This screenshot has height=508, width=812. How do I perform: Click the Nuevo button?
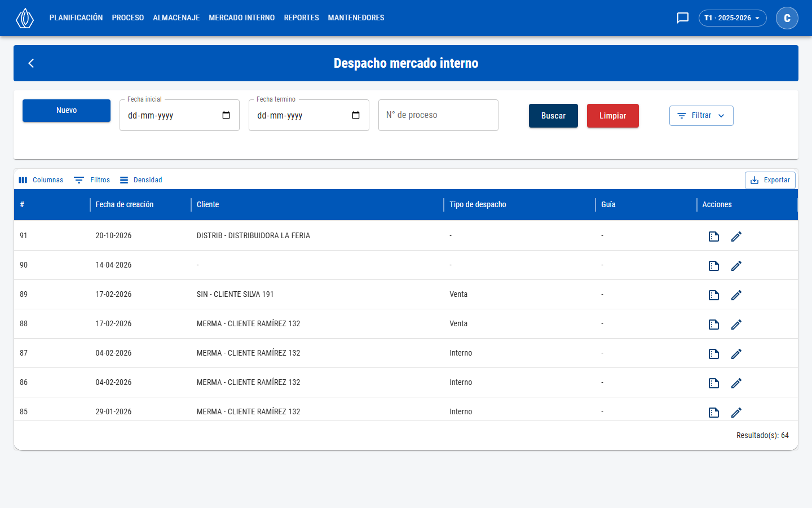(67, 111)
